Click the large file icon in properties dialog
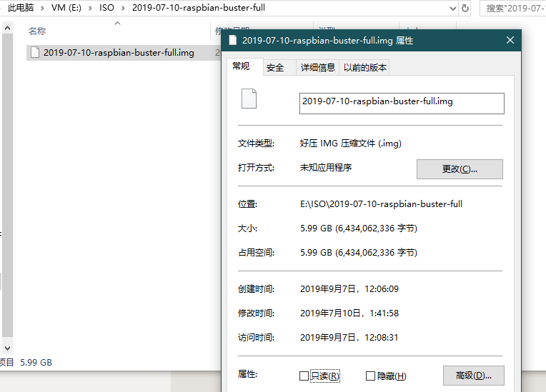 pos(249,99)
